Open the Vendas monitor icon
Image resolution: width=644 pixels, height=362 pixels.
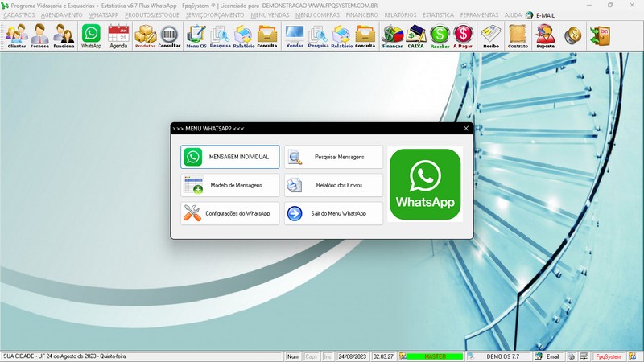click(295, 36)
